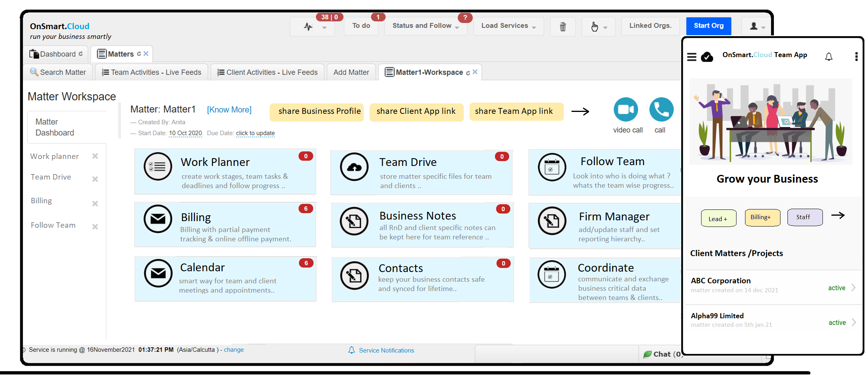
Task: Open the Team App three-dot menu
Action: 856,57
